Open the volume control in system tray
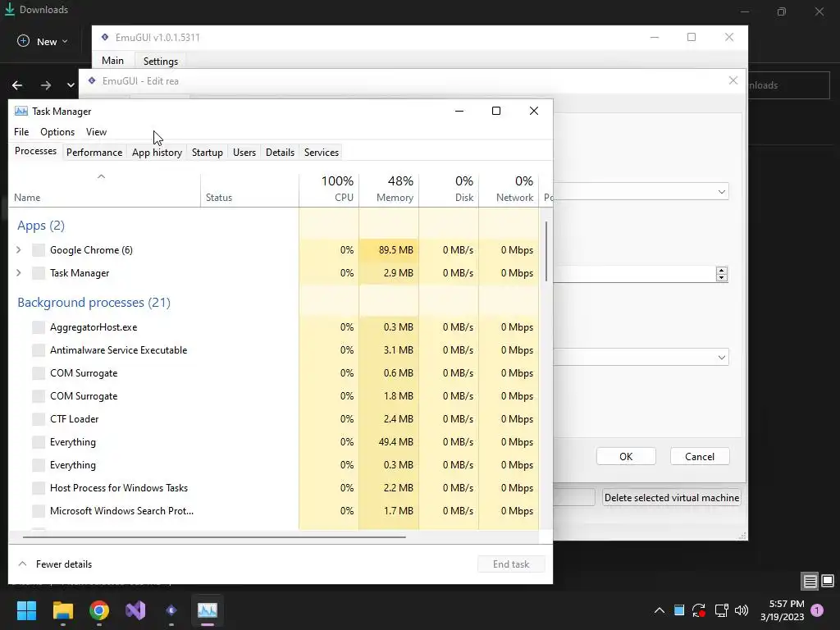The image size is (840, 630). 742,610
